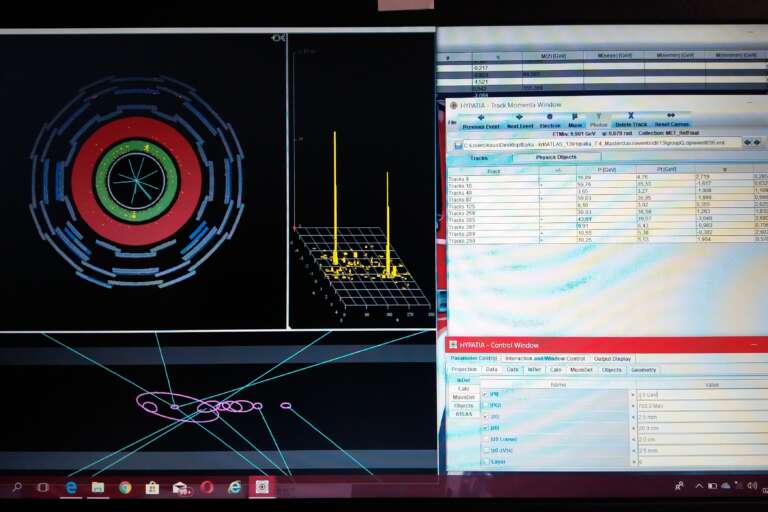Select the MuonDet side tab
This screenshot has height=512, width=768.
[464, 397]
